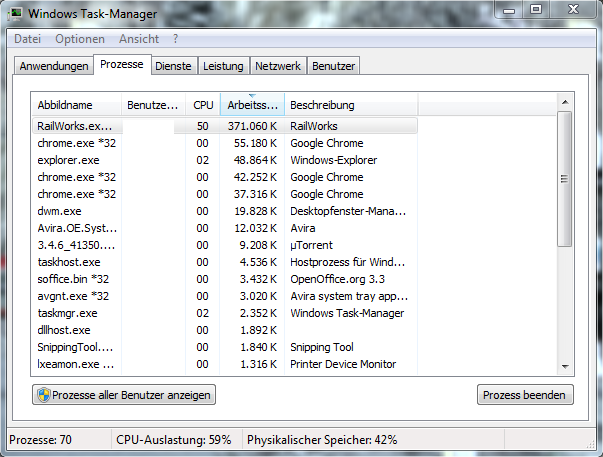Open the Ansicht menu

(x=139, y=39)
